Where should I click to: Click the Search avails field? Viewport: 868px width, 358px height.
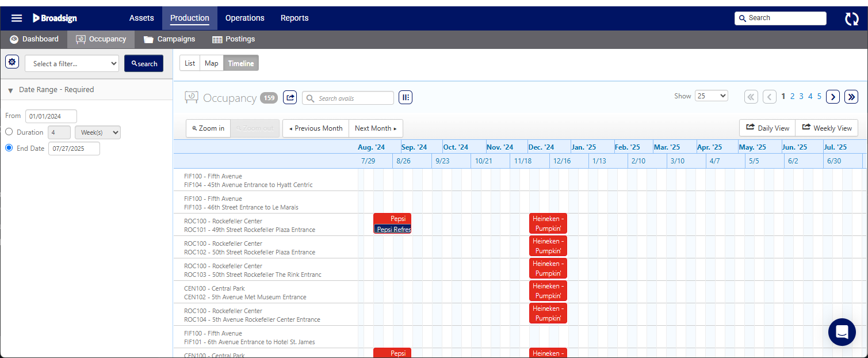point(348,98)
